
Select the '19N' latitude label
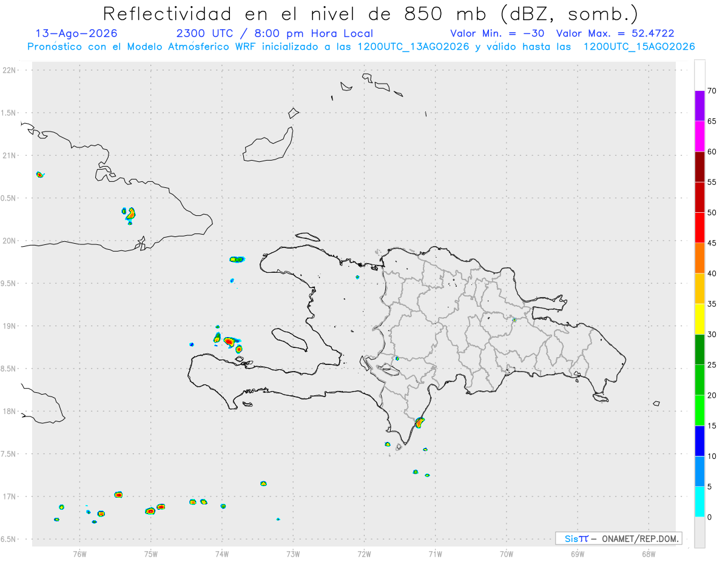(10, 326)
